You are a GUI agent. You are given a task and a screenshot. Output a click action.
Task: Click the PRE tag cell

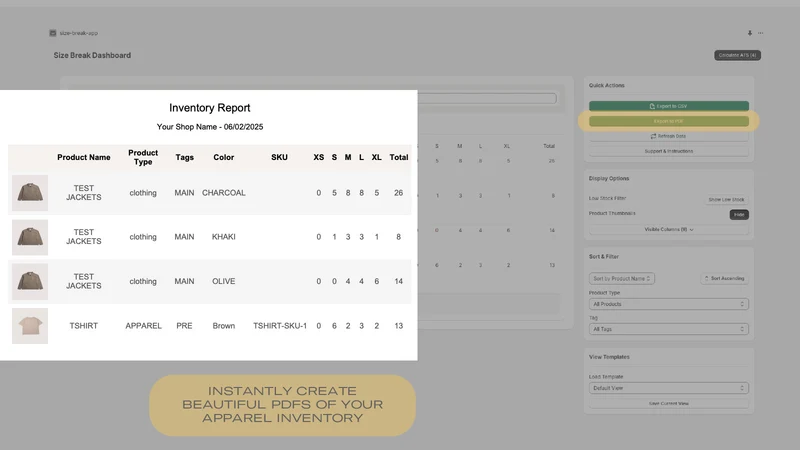pyautogui.click(x=184, y=326)
